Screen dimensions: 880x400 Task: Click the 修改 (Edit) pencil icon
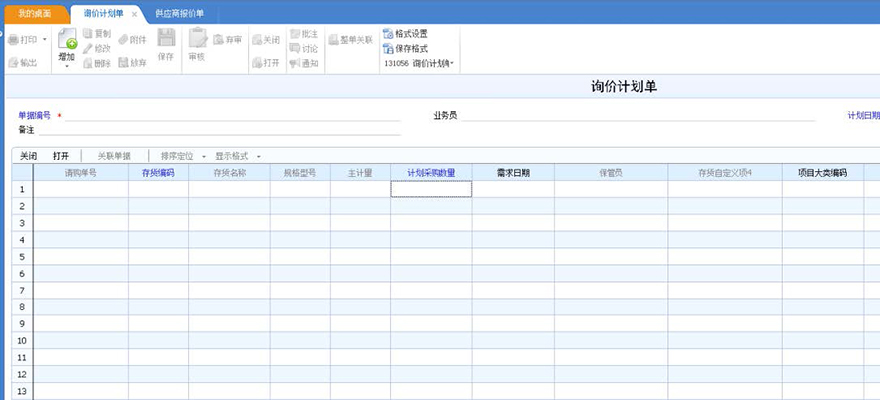pos(88,48)
